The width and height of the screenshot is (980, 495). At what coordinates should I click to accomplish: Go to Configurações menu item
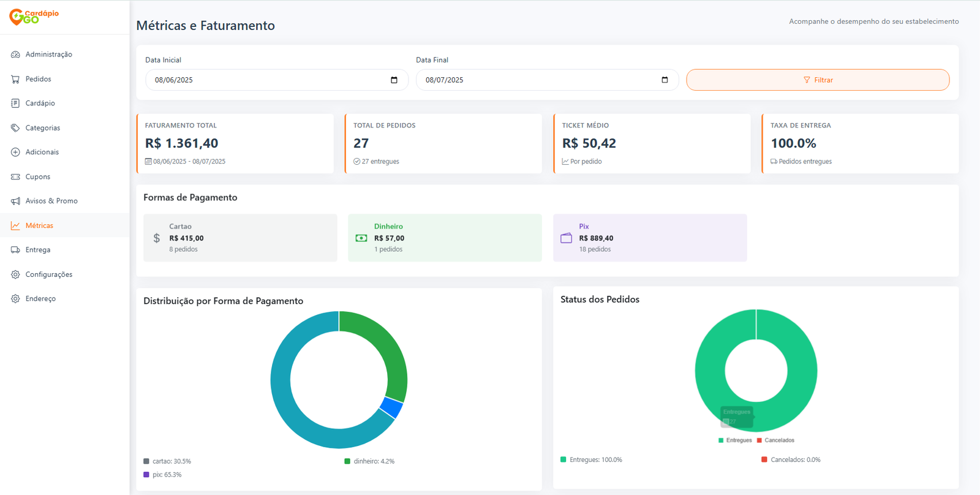pos(48,274)
